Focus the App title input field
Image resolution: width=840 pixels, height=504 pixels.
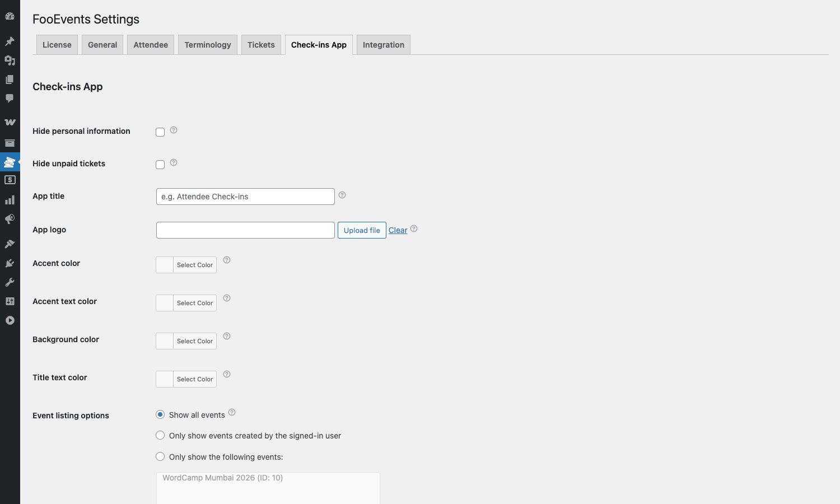click(245, 197)
